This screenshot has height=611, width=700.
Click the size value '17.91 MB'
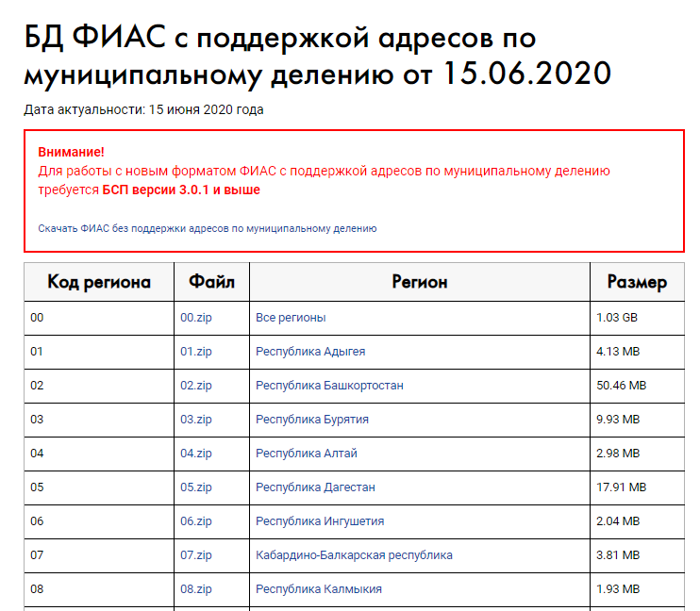click(622, 487)
